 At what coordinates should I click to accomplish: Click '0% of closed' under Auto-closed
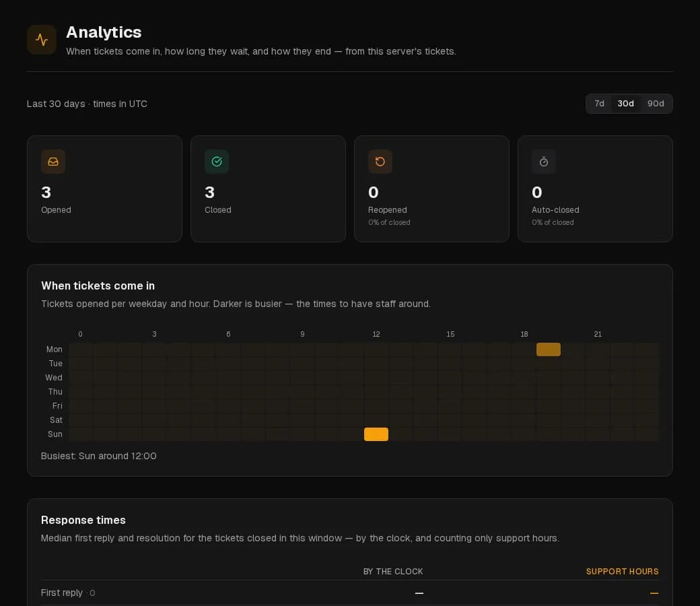coord(553,222)
